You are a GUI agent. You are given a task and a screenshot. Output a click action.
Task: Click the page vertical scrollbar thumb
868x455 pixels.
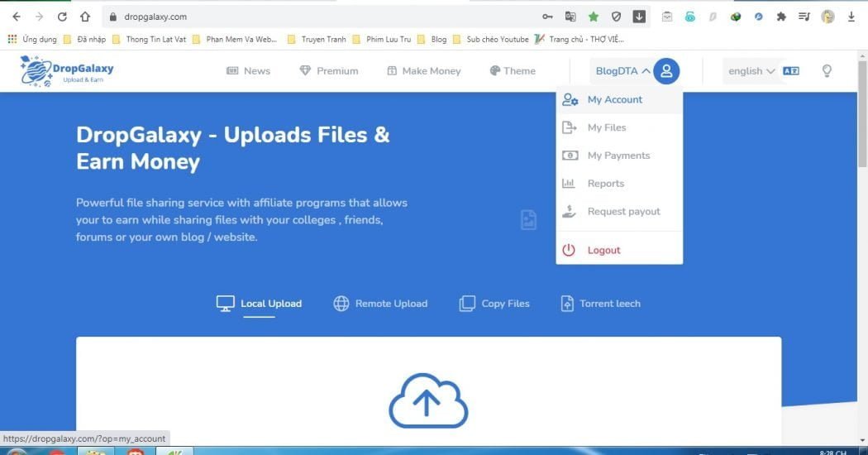coord(862,113)
